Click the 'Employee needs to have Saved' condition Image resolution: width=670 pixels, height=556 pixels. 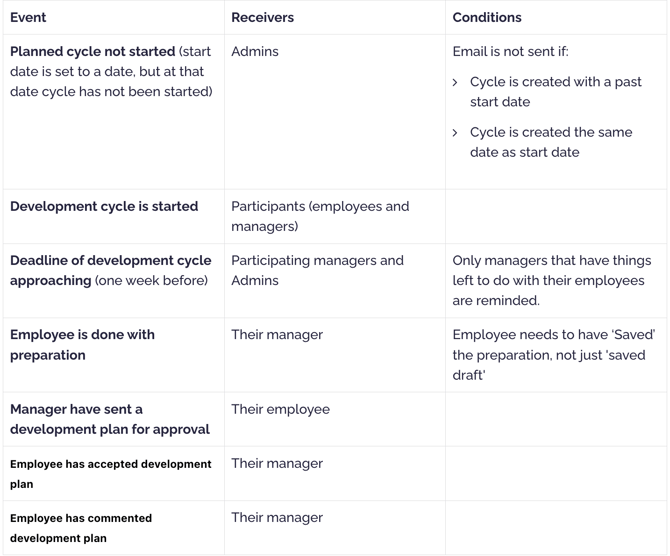tap(554, 355)
